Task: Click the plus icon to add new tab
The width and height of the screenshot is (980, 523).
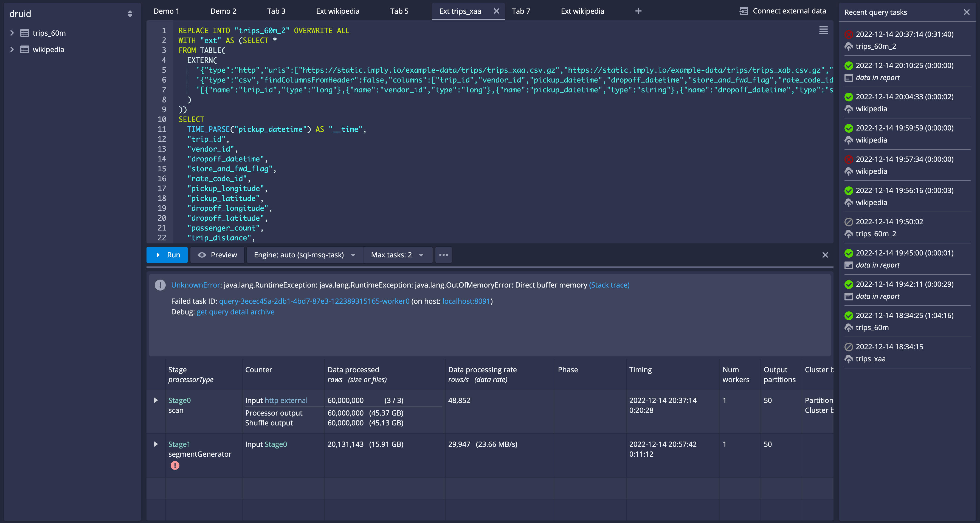Action: (638, 11)
